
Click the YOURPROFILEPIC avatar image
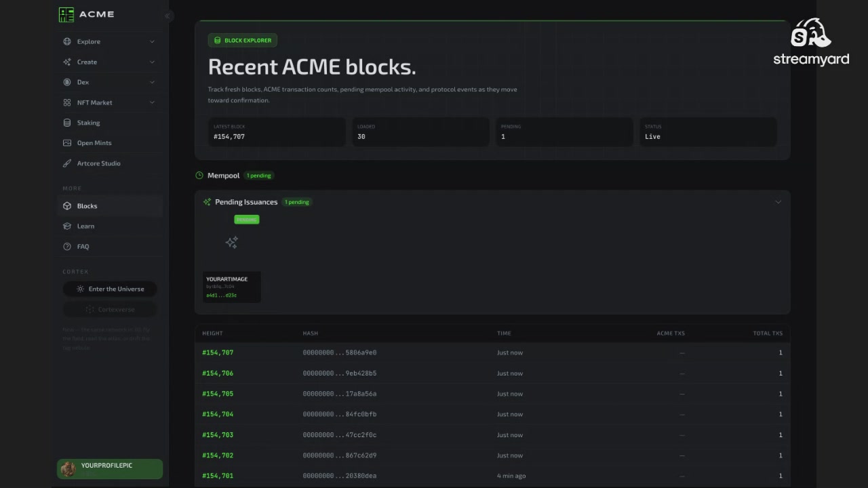click(68, 468)
